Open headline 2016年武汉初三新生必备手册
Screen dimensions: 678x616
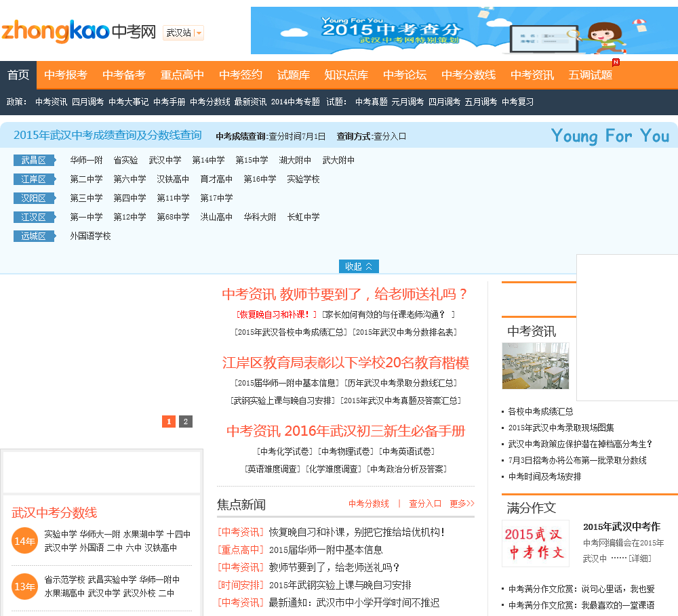[x=375, y=431]
